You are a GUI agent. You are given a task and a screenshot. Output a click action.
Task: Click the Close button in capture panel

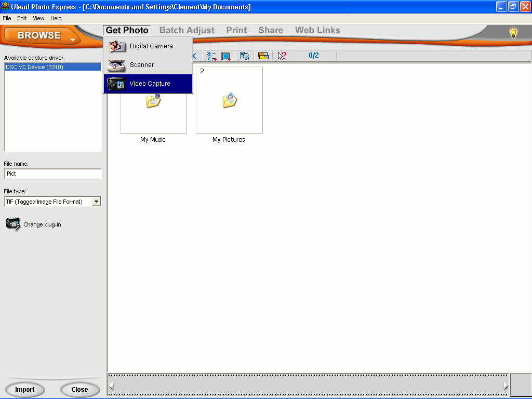(79, 390)
